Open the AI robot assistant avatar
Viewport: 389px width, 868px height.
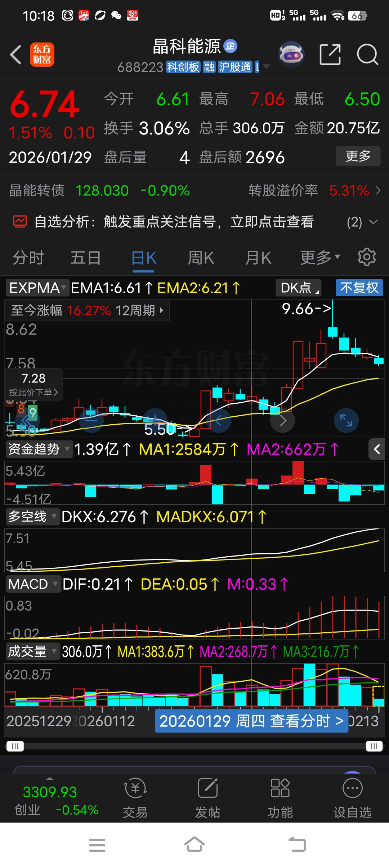point(291,55)
